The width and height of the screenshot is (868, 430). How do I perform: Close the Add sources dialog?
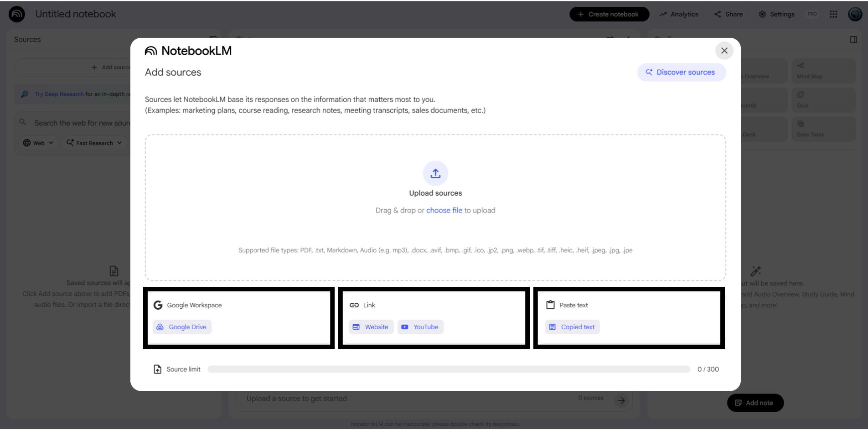(x=724, y=51)
